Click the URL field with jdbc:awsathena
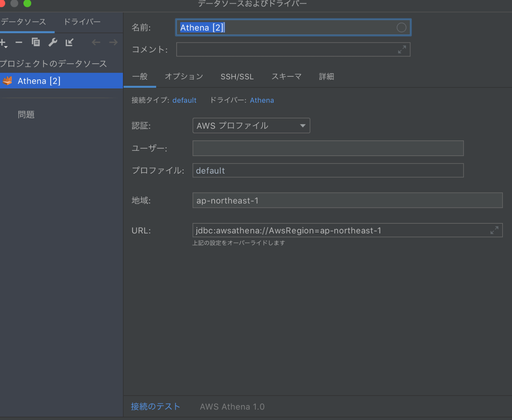512x420 pixels. point(347,230)
